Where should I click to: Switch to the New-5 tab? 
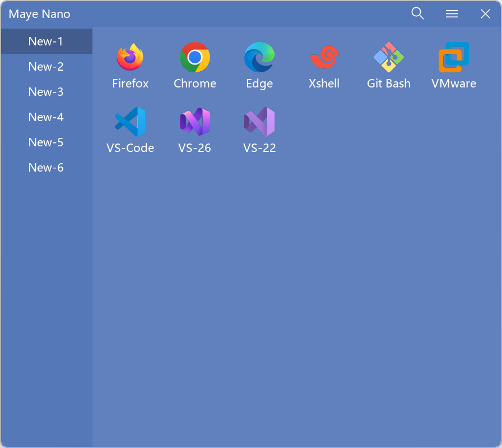tap(46, 142)
